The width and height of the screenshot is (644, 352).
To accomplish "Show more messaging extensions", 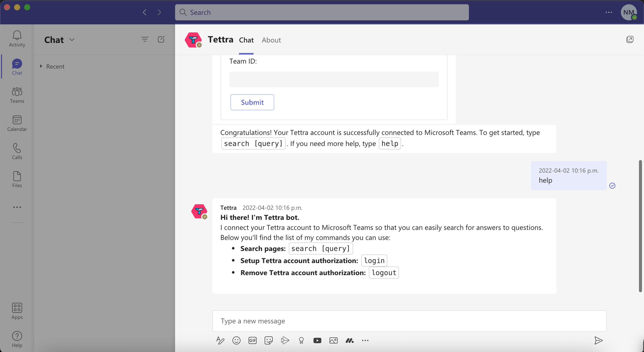I will tap(365, 340).
